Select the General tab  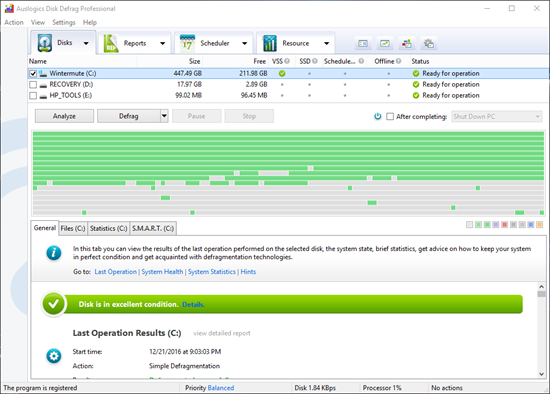click(x=45, y=228)
